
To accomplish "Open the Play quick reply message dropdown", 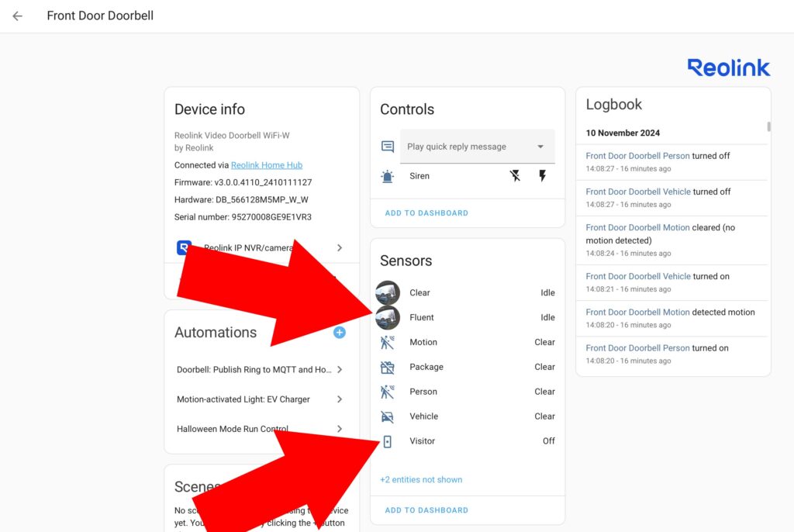I will (477, 147).
